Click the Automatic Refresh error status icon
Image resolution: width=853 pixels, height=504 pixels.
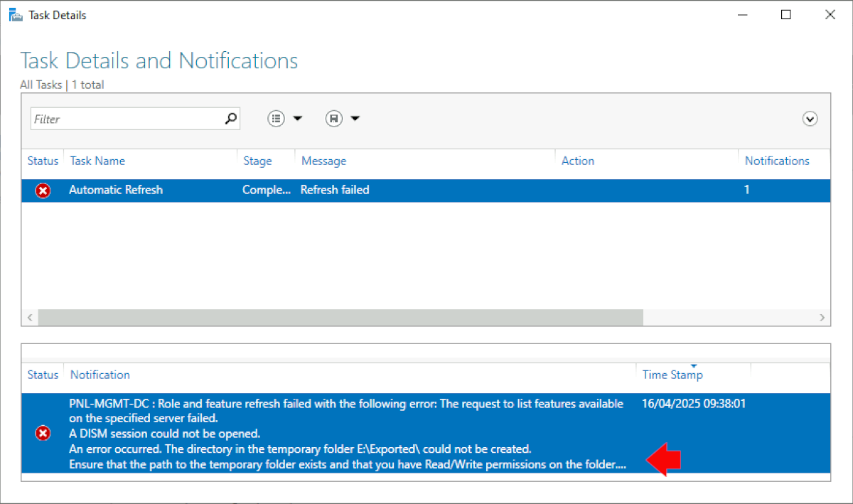click(x=43, y=191)
